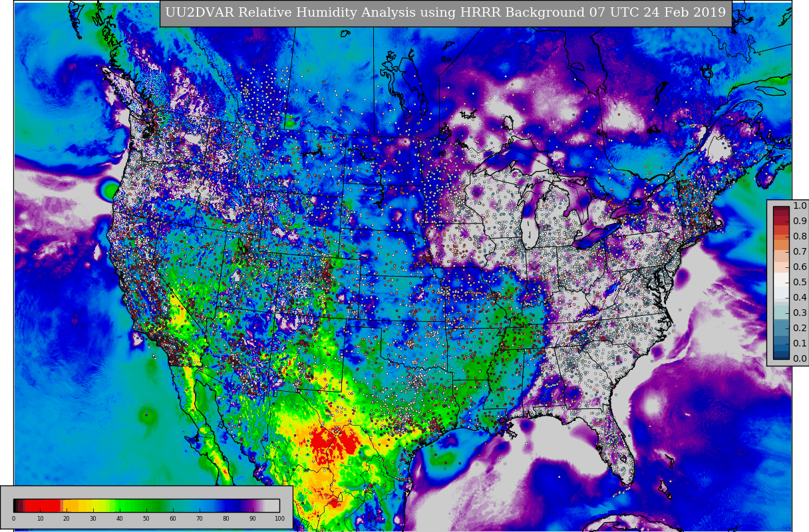
Task: Click the vertical colorbar label 0.6
Action: tap(800, 267)
